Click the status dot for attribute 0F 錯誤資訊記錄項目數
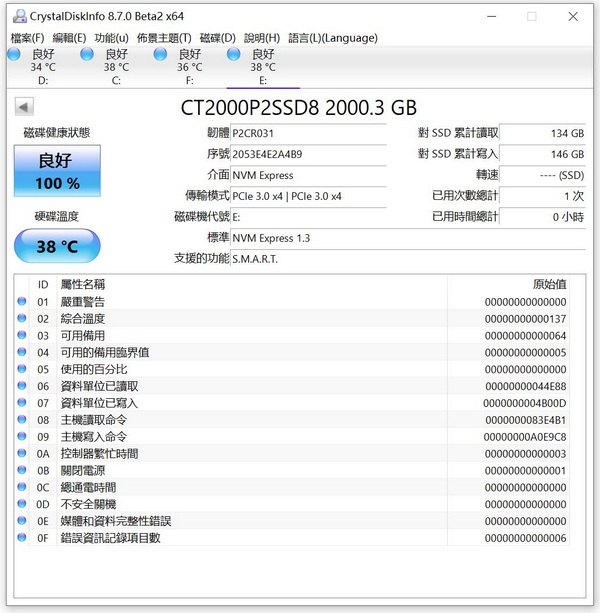This screenshot has width=600, height=613. 22,538
